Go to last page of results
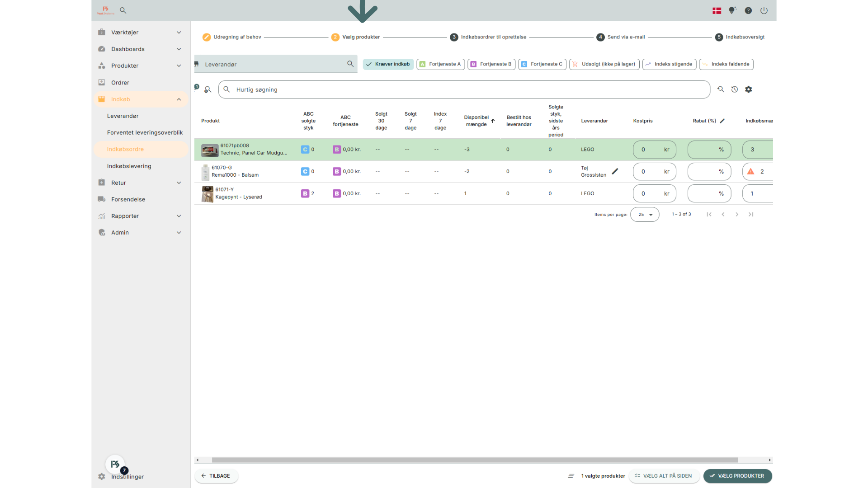Viewport: 868px width, 488px height. tap(751, 214)
